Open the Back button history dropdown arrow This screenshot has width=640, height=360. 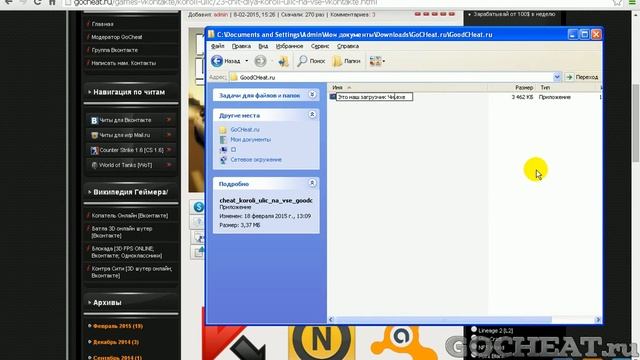pos(247,61)
